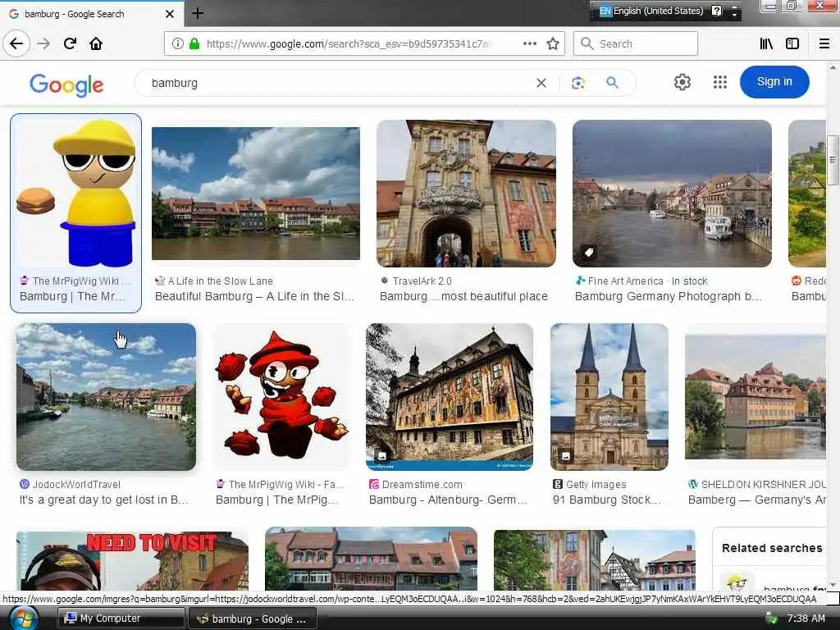840x630 pixels.
Task: Click the page vertical scrollbar thumb
Action: [x=833, y=160]
